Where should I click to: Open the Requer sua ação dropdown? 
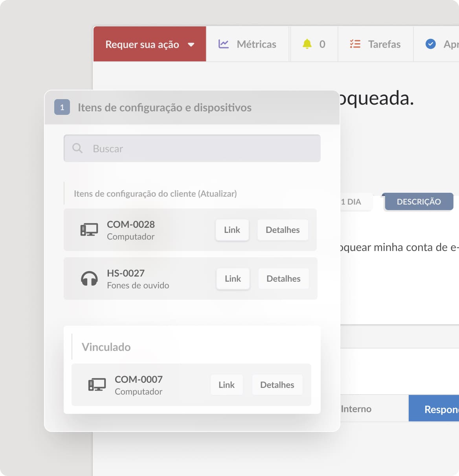tap(150, 44)
